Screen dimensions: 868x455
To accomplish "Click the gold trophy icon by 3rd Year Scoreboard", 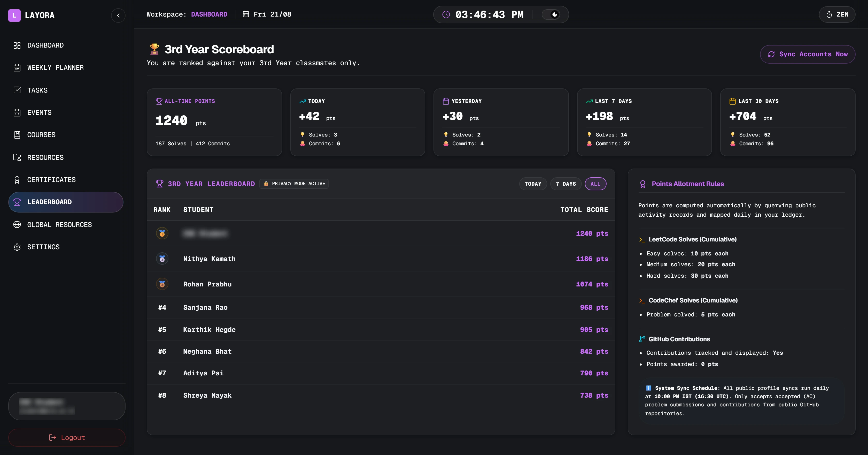I will pos(154,49).
